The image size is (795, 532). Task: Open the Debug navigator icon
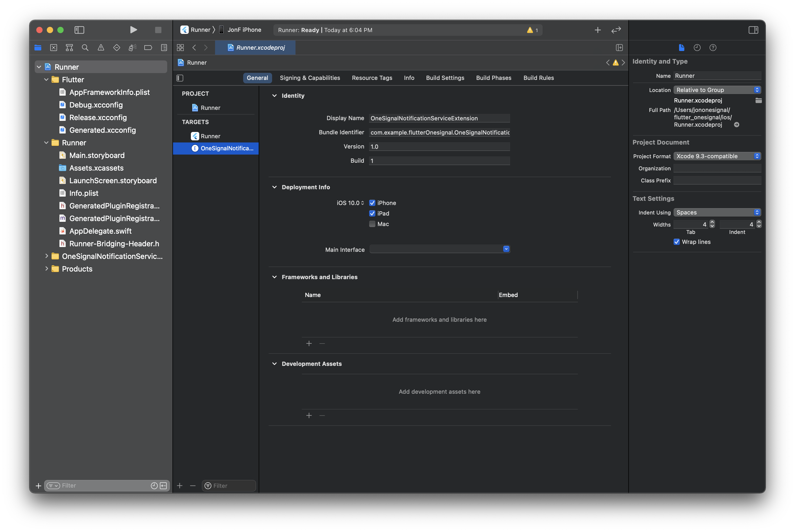click(x=132, y=48)
